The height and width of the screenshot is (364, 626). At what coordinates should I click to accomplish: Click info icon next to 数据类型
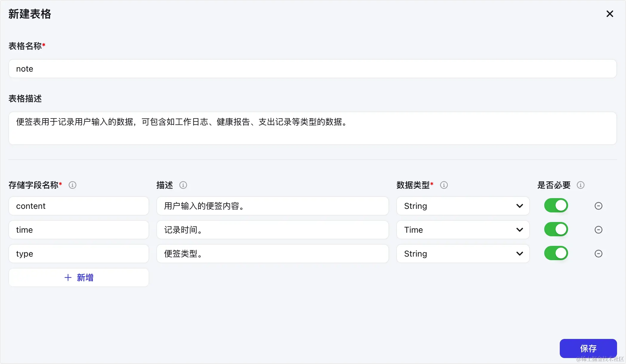point(444,185)
